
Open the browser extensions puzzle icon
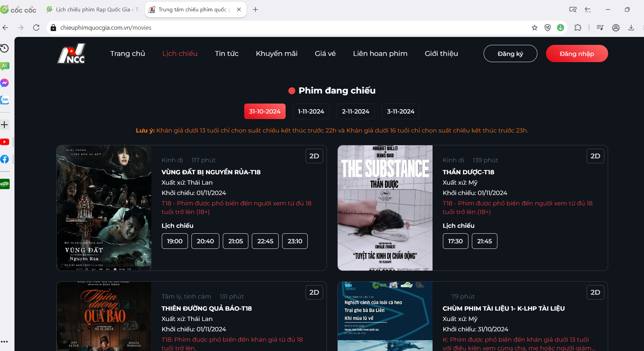[578, 28]
